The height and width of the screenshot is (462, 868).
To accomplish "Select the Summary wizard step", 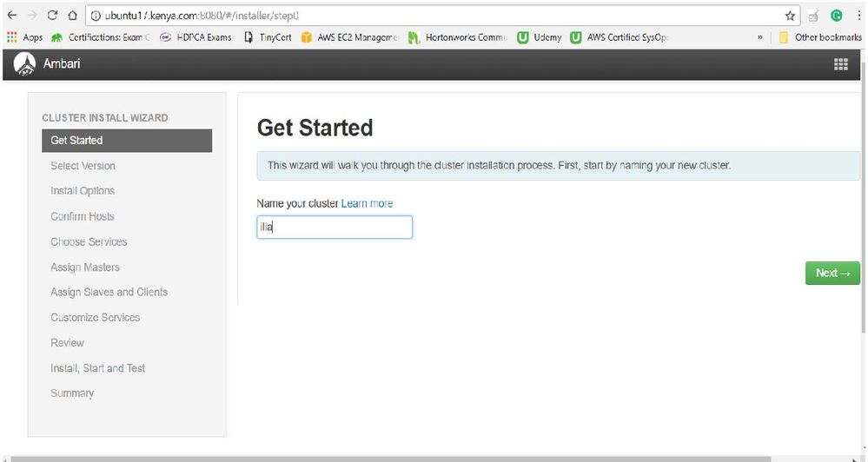I will coord(72,393).
